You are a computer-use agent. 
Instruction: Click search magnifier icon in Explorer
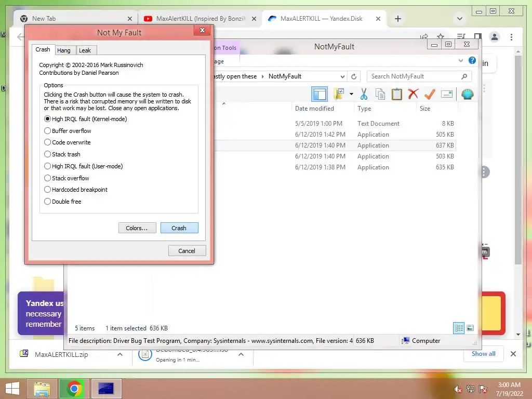click(x=464, y=76)
